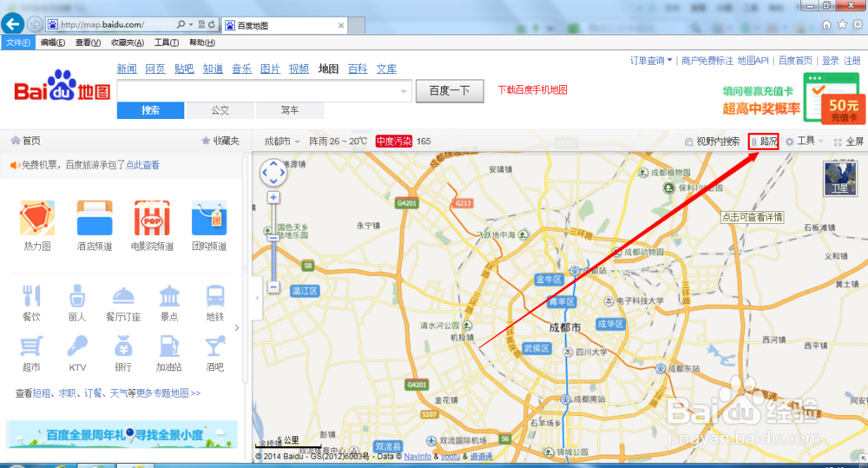Viewport: 868px width, 468px height.
Task: Toggle 全屏 fullscreen mode
Action: [849, 142]
